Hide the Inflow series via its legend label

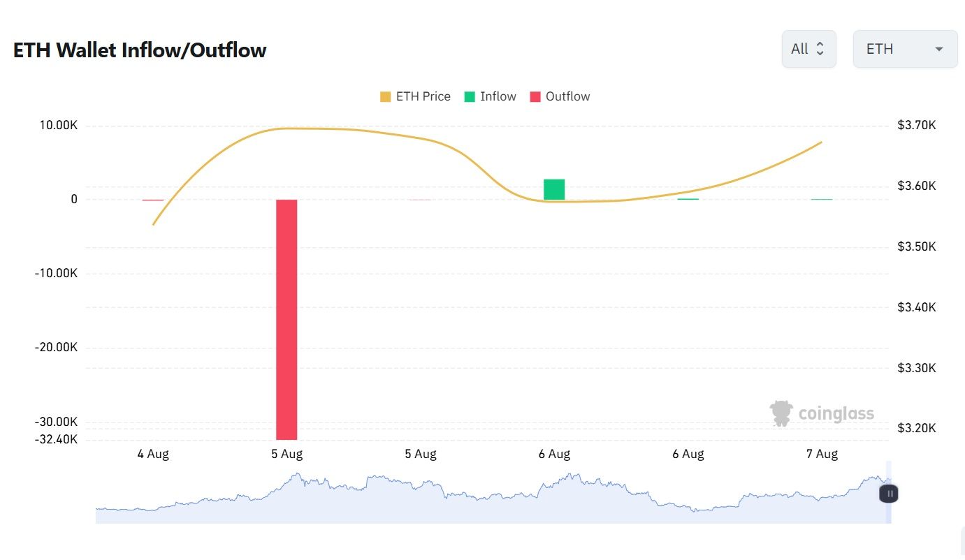(498, 96)
